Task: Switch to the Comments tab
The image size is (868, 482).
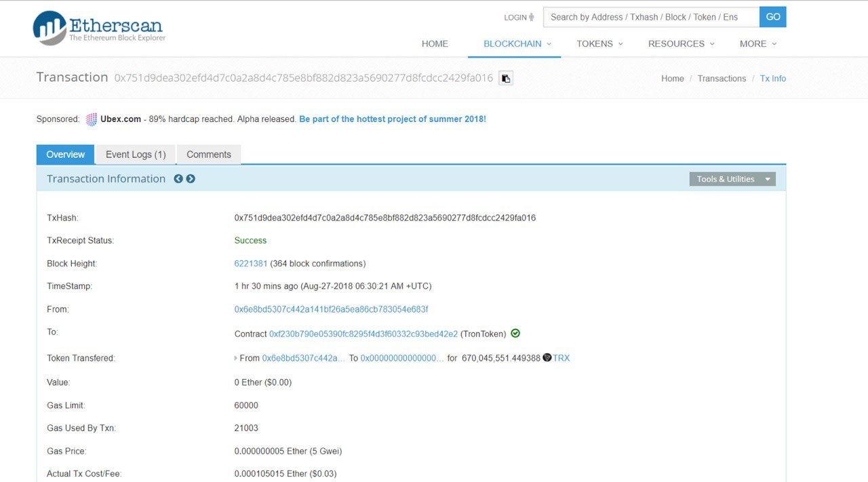Action: point(209,155)
